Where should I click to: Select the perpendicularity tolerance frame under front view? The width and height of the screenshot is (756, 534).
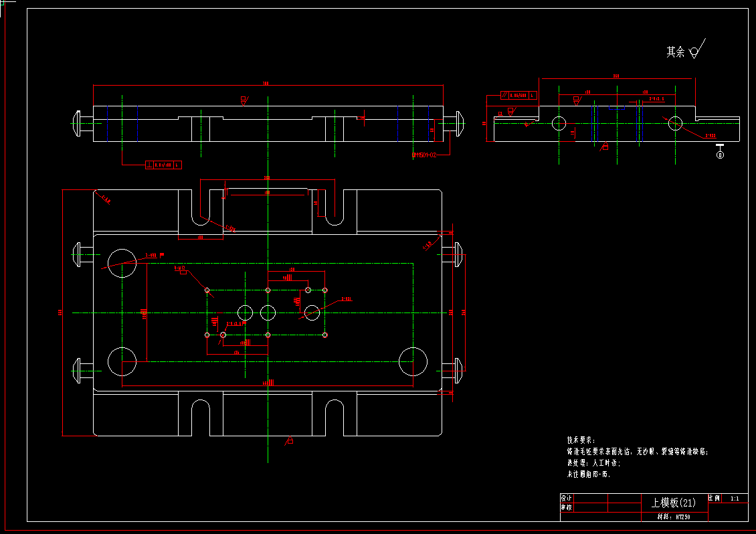(163, 165)
